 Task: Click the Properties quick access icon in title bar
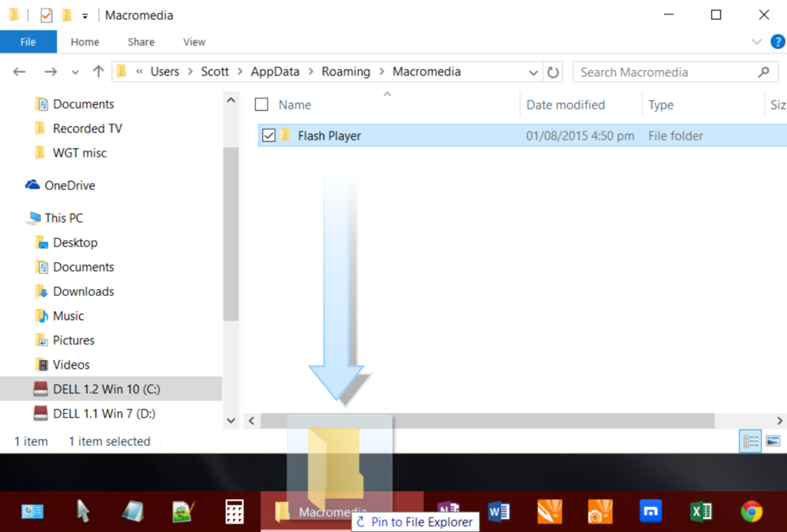tap(46, 15)
